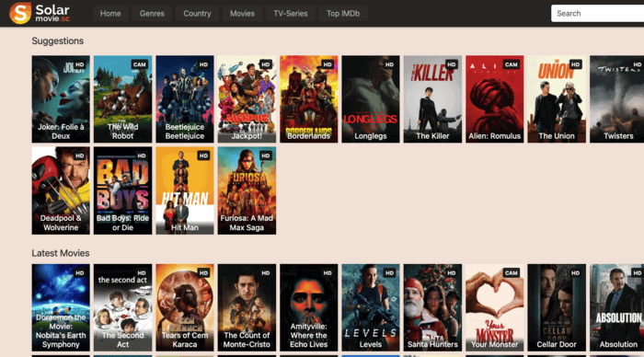The image size is (644, 357).
Task: Open Amityville: Where the Echo Lives poster
Action: point(309,307)
